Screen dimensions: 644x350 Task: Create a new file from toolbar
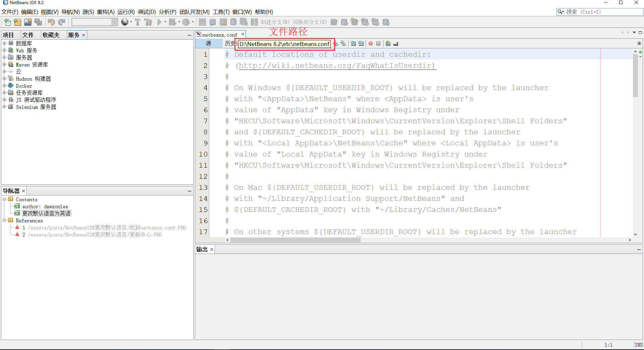[x=7, y=22]
